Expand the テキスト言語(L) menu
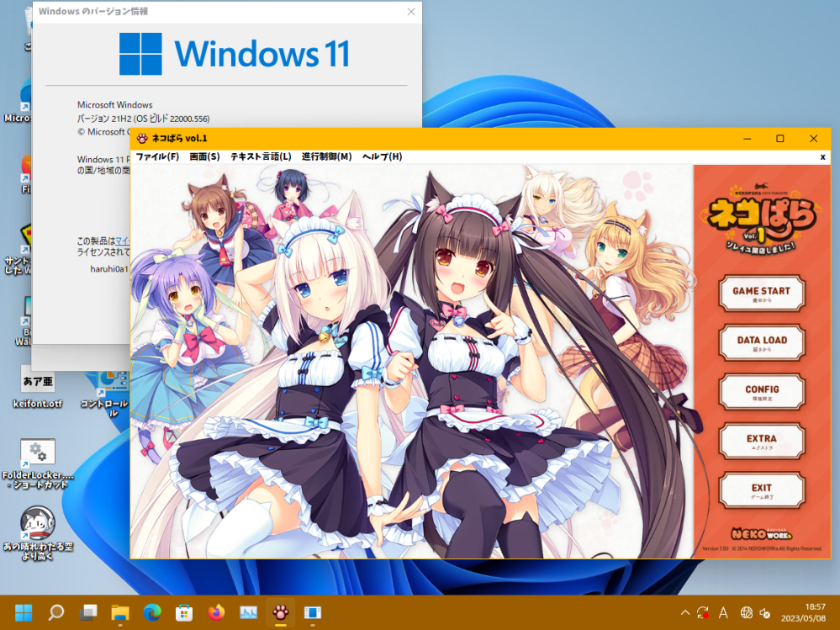Image resolution: width=840 pixels, height=630 pixels. pyautogui.click(x=261, y=157)
